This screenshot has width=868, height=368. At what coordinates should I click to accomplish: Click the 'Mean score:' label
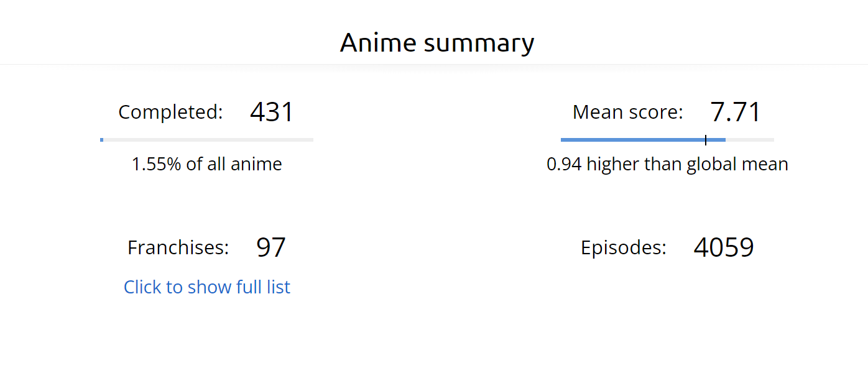627,112
